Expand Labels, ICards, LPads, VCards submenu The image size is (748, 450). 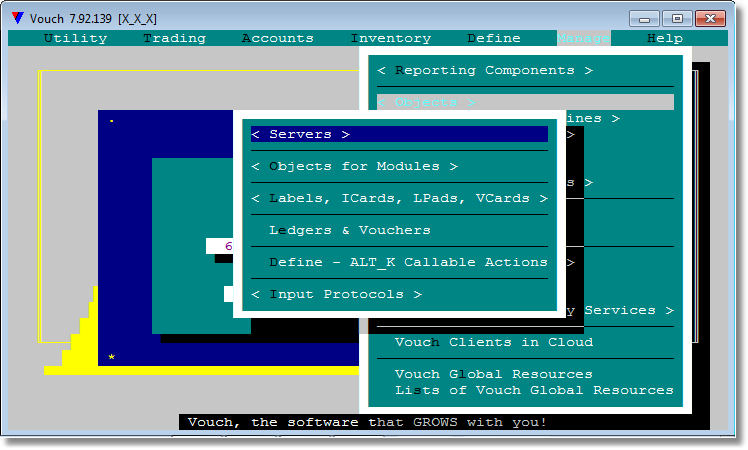coord(399,198)
